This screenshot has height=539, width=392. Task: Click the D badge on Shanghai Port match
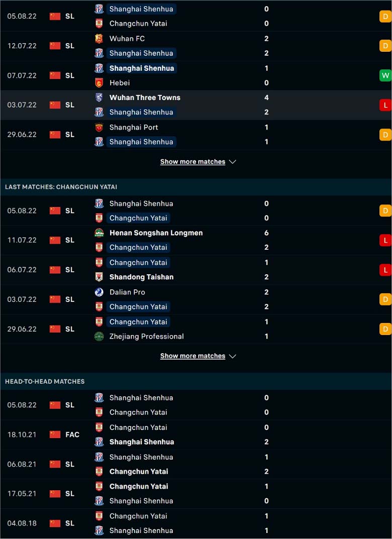[385, 135]
